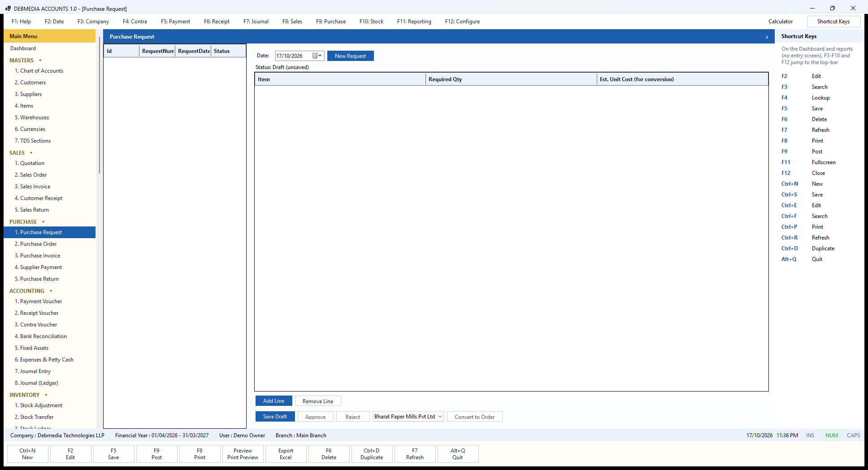
Task: Collapse the MASTERS section arrow
Action: [x=40, y=61]
